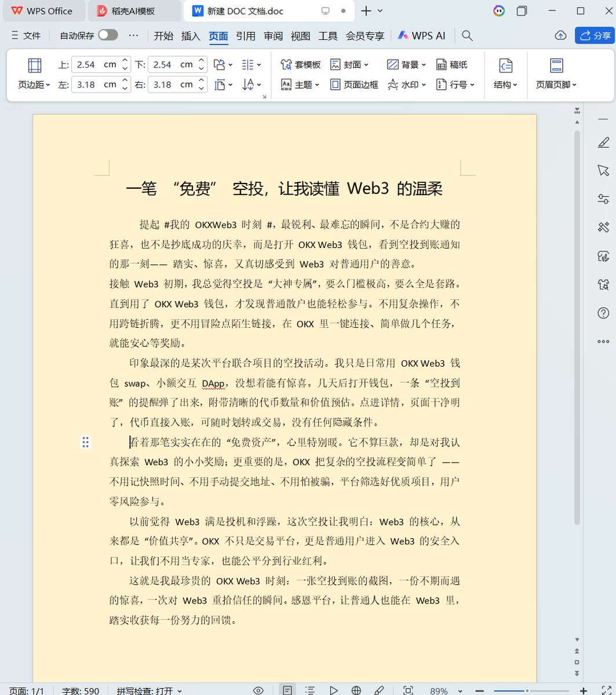The width and height of the screenshot is (616, 695).
Task: Click the paragraph drag handle beside text
Action: click(85, 442)
